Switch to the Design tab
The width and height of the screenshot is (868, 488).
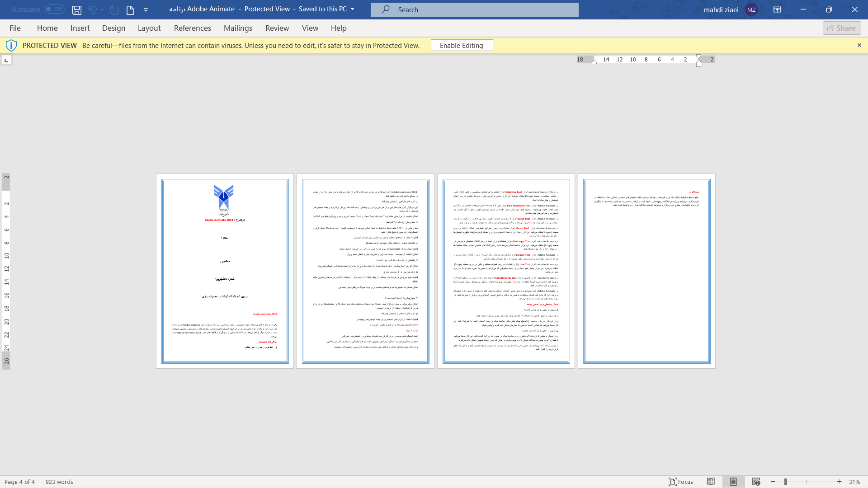(114, 28)
